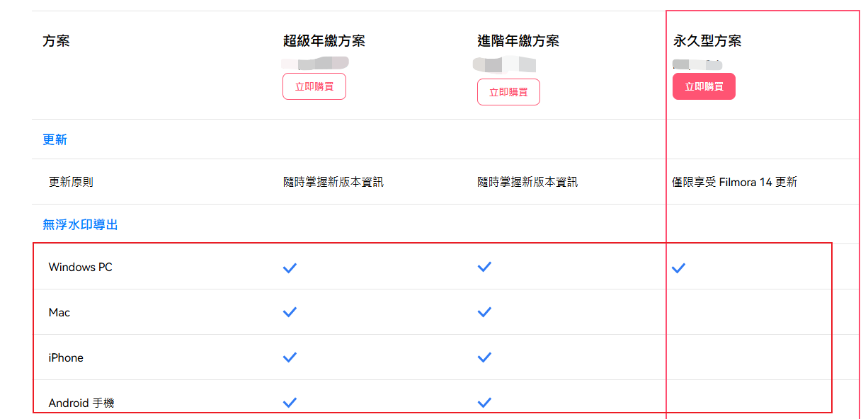Click iPhone checkmark in 超級年繳方案 column
Viewport: 868px width, 419px height.
tap(290, 357)
